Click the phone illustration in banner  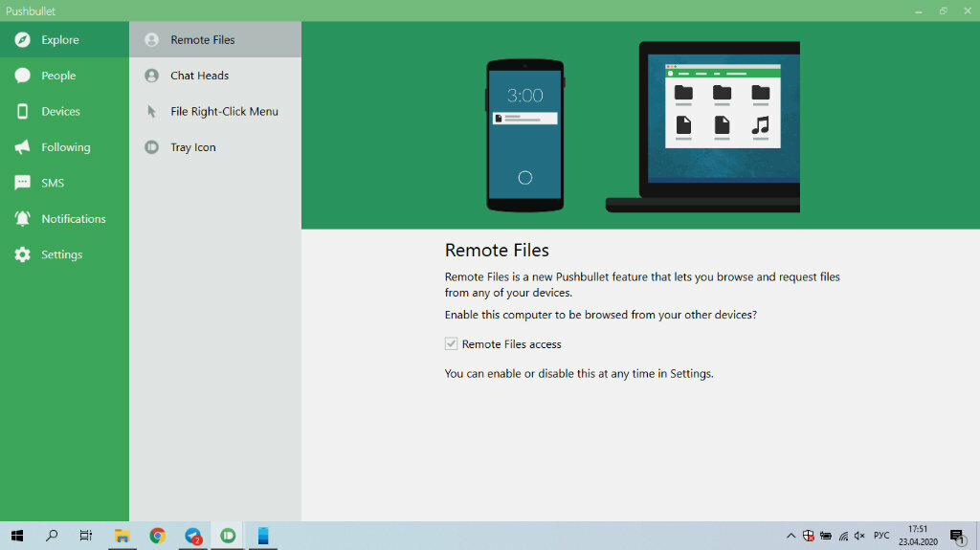(x=525, y=136)
